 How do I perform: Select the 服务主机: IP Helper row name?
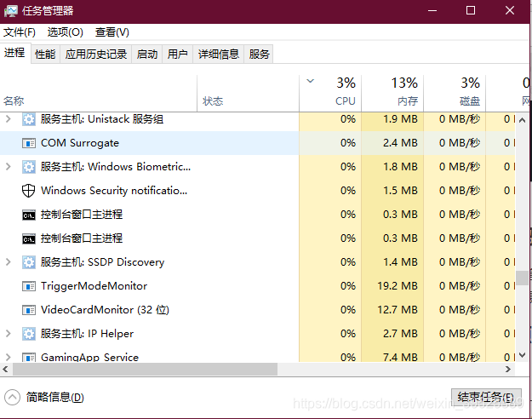pyautogui.click(x=87, y=334)
